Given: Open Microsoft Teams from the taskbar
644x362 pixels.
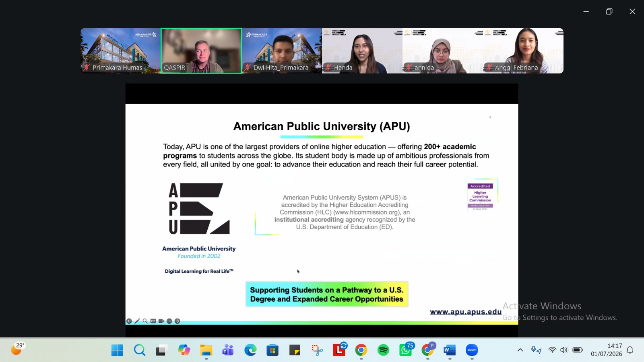Looking at the screenshot, I should (228, 350).
